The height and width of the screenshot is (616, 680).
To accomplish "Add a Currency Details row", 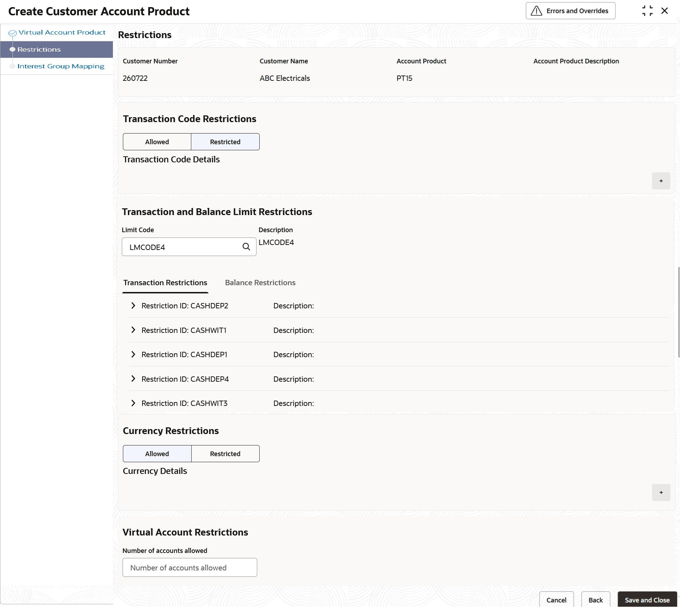I will (661, 492).
